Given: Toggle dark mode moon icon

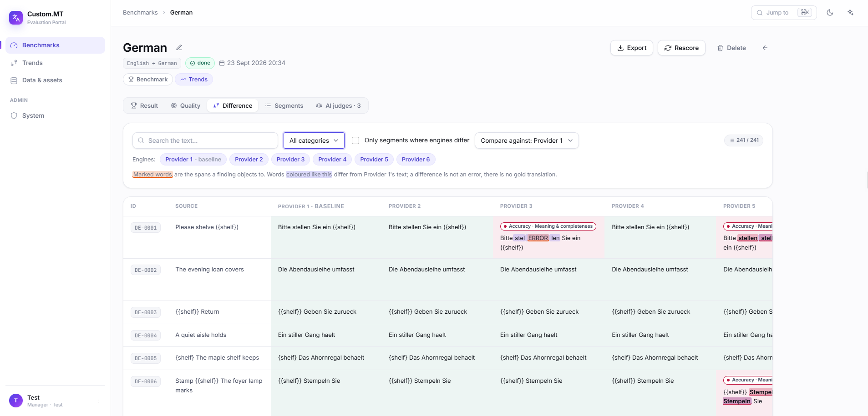Looking at the screenshot, I should (830, 13).
